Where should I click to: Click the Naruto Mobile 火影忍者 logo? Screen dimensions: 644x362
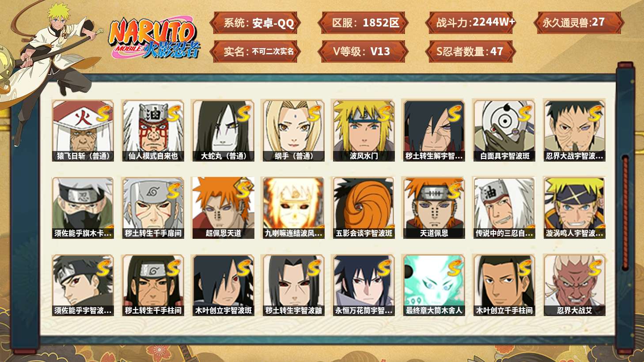click(x=154, y=39)
